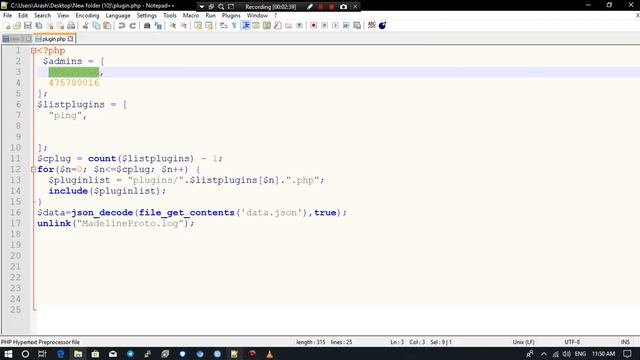
Task: Close the plugin.php tab with its X
Action: 71,39
